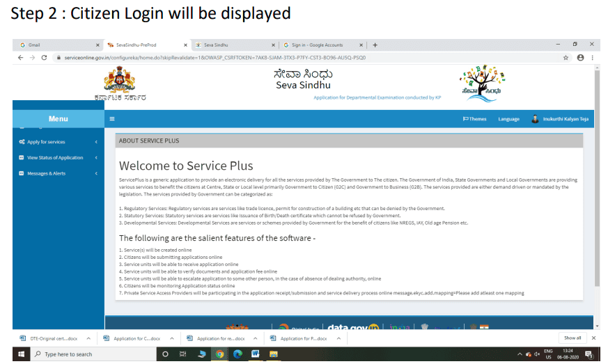Image resolution: width=615 pixels, height=364 pixels.
Task: Click the Menu header in sidebar
Action: click(x=59, y=119)
